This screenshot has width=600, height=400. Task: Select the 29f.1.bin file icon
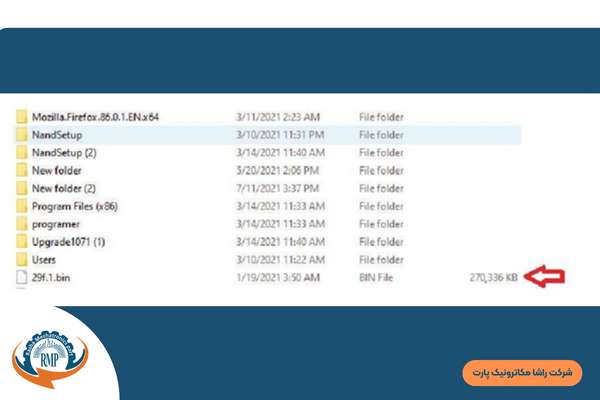(x=22, y=275)
